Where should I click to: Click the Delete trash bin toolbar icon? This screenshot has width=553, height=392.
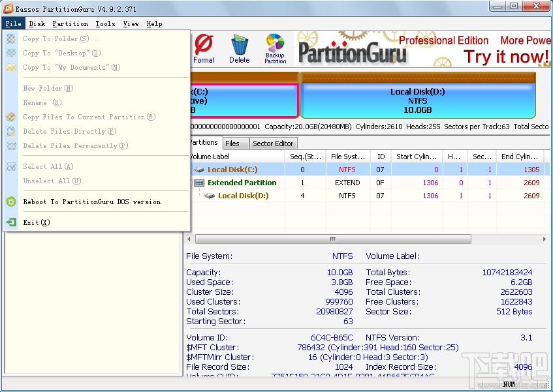tap(240, 48)
